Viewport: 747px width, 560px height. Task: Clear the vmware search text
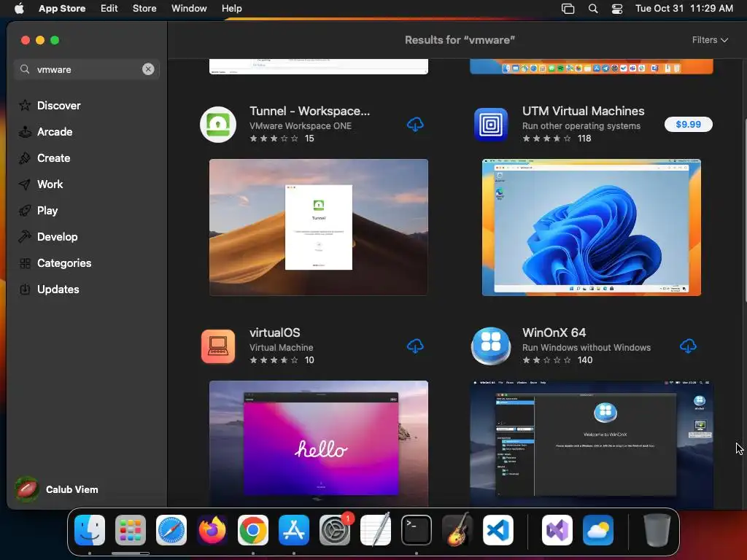148,69
